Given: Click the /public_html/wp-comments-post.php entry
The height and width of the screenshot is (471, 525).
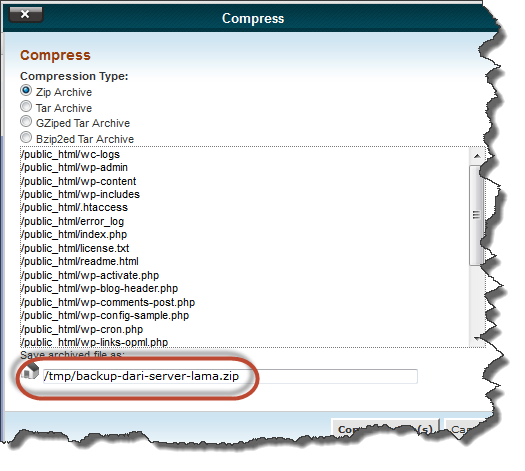Looking at the screenshot, I should tap(108, 303).
